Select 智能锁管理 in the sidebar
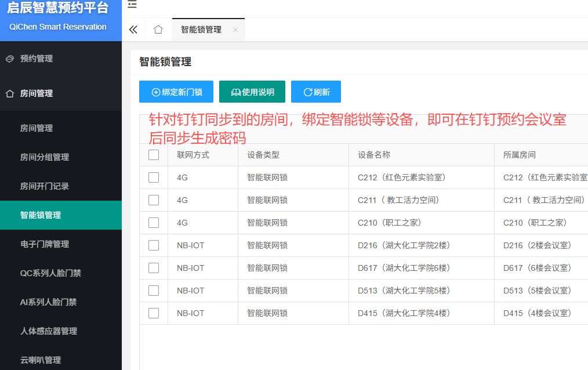The height and width of the screenshot is (370, 588). point(61,215)
